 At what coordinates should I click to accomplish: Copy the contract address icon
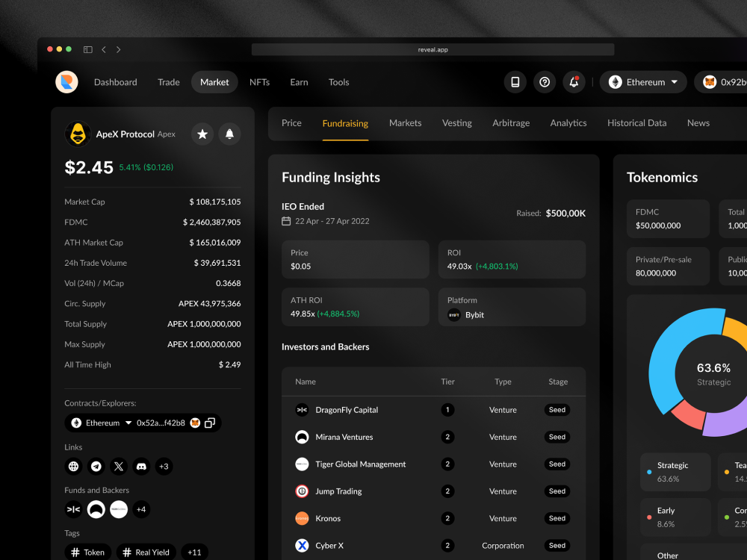(210, 423)
